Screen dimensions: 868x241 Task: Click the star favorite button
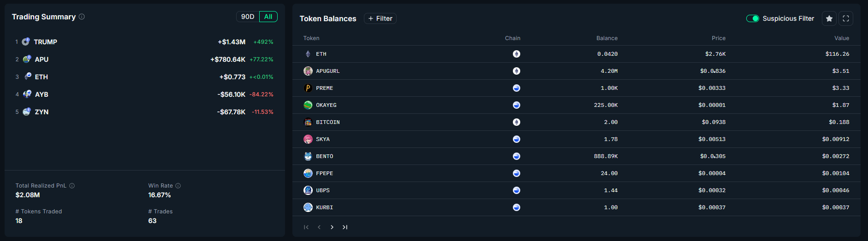(829, 18)
